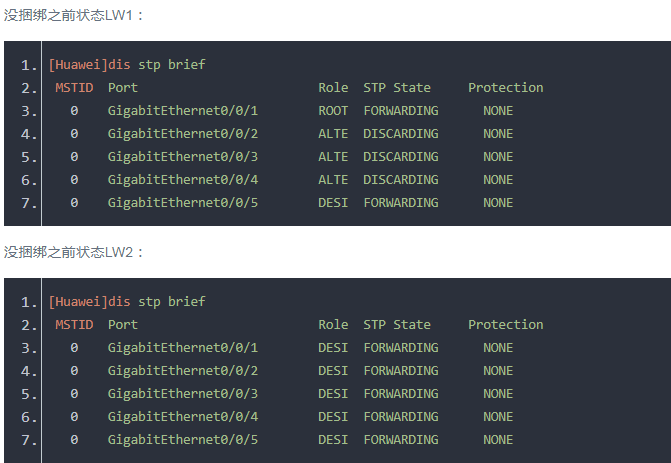Select GigabitEthernet0/0/3 in the LW2 block
The width and height of the screenshot is (671, 463).
point(183,394)
